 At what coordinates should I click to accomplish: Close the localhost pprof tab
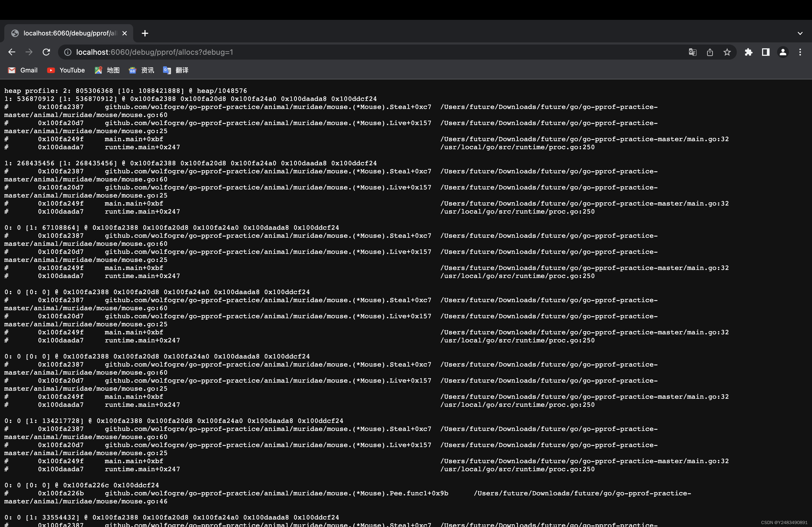click(x=125, y=33)
